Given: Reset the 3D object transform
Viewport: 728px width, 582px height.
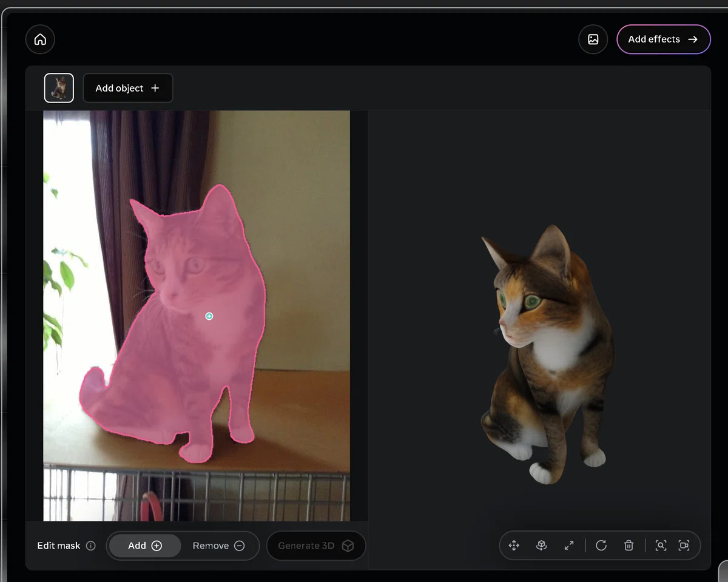Looking at the screenshot, I should [x=601, y=546].
